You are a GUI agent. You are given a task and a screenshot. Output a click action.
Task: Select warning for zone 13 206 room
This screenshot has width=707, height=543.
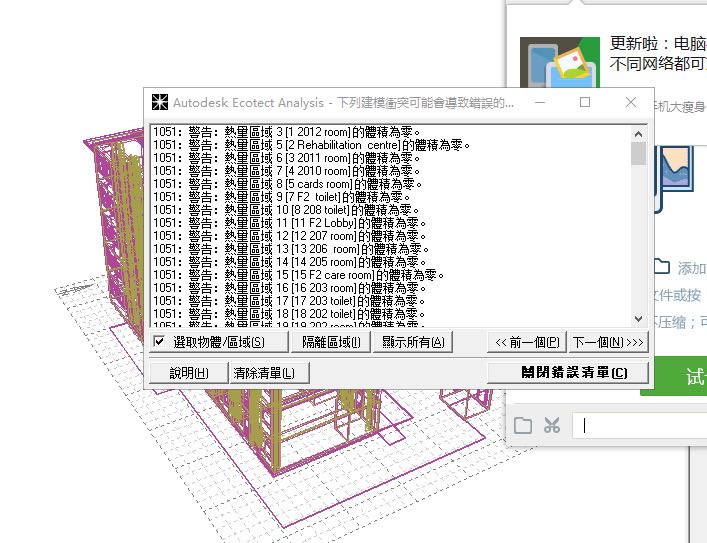[x=291, y=249]
